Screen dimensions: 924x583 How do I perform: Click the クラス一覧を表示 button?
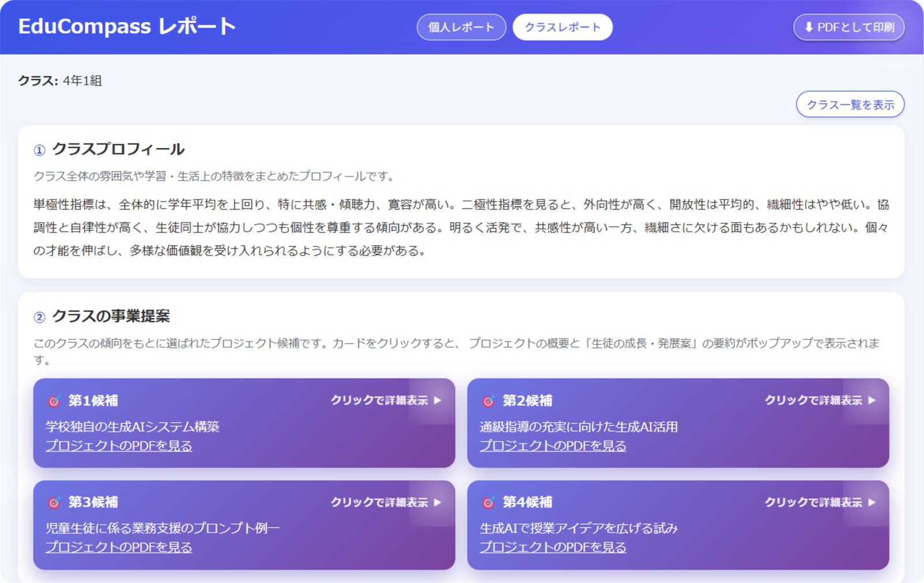coord(850,104)
